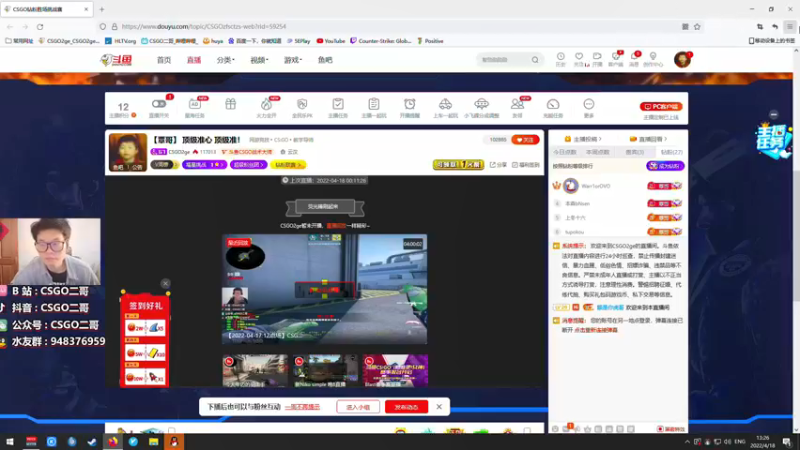Viewport: 800px width, 450px height.
Task: Click the 一周不再提示 link
Action: click(302, 407)
